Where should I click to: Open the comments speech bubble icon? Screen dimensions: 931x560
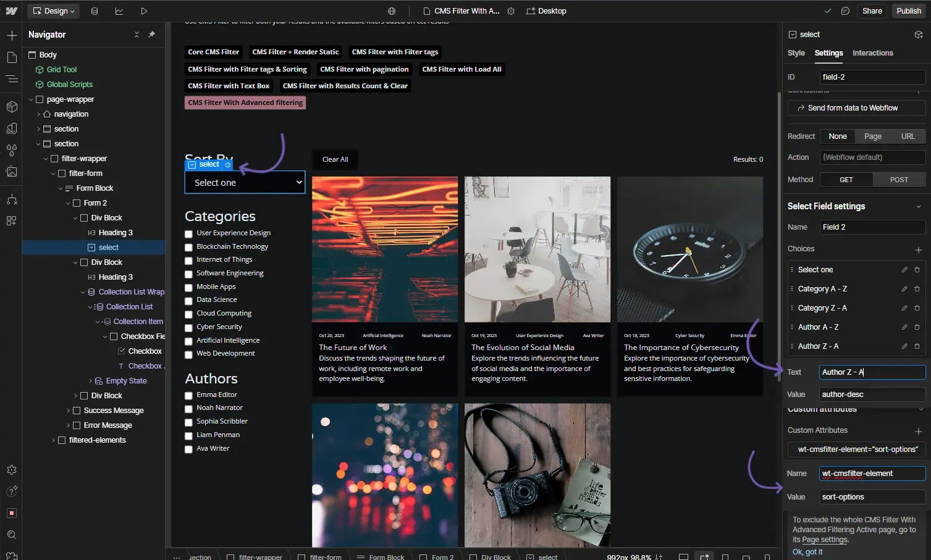click(845, 11)
